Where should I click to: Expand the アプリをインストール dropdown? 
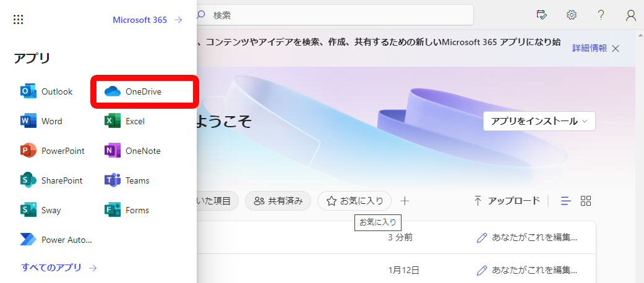click(539, 121)
